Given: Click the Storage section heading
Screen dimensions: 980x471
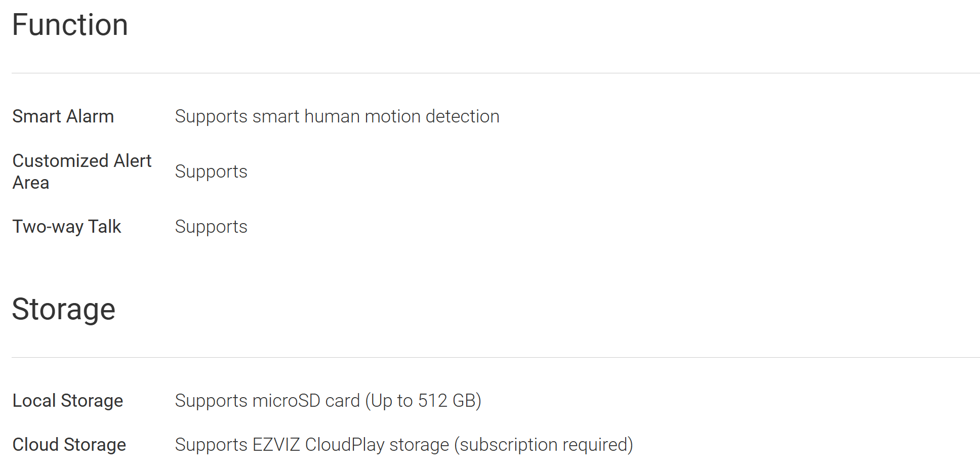Looking at the screenshot, I should click(64, 309).
